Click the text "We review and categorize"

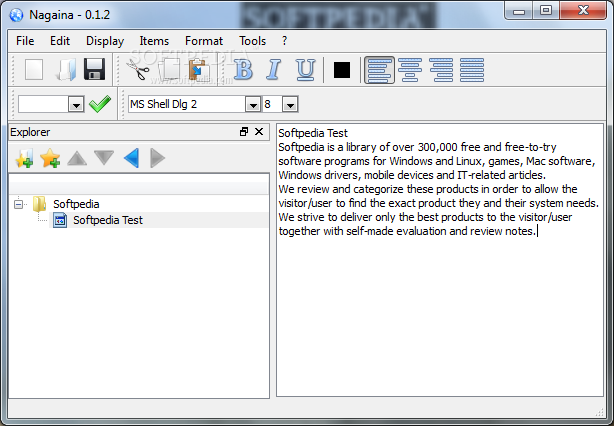341,189
